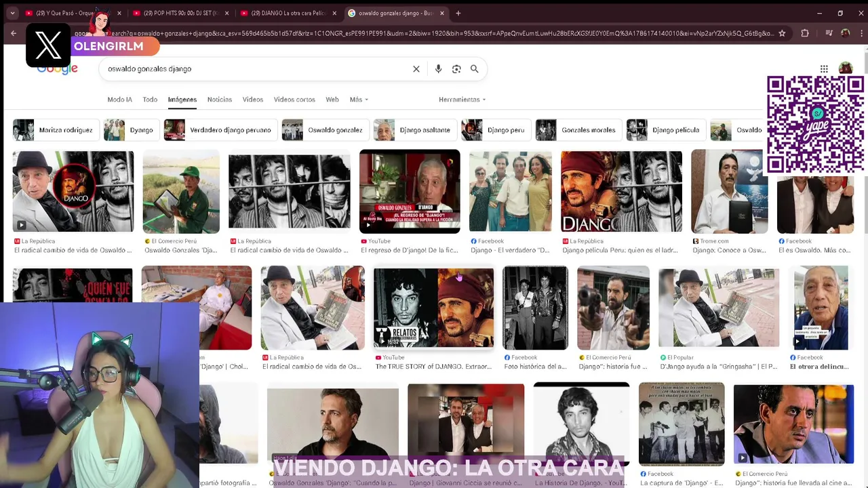Image resolution: width=868 pixels, height=488 pixels.
Task: Filter by 'Verdadero django peruano' chip
Action: (220, 130)
